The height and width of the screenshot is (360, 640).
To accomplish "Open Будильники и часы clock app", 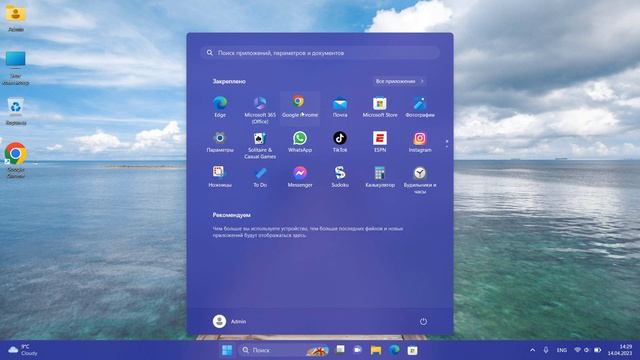I will click(420, 180).
